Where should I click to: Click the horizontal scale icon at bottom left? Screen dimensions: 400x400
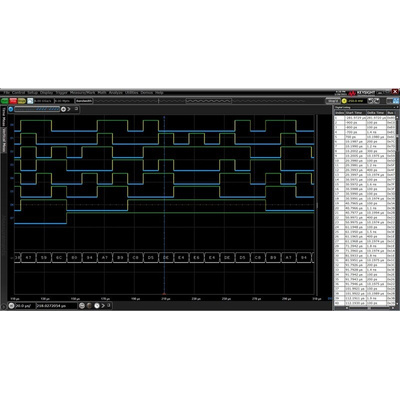tap(11, 306)
